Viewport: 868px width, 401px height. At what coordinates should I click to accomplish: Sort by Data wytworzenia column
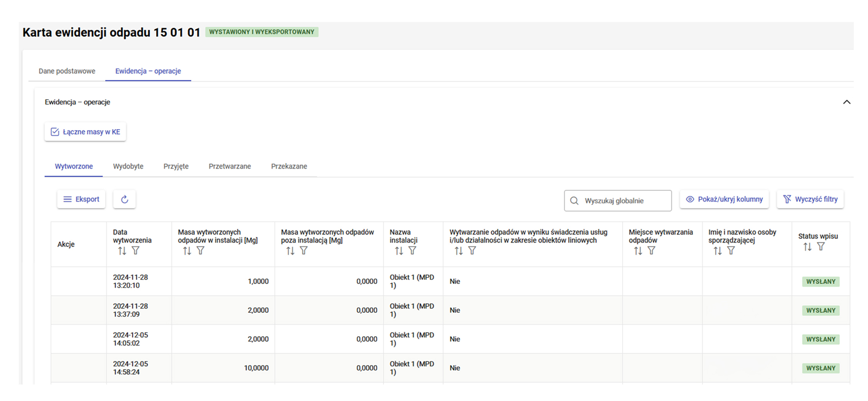[x=122, y=251]
